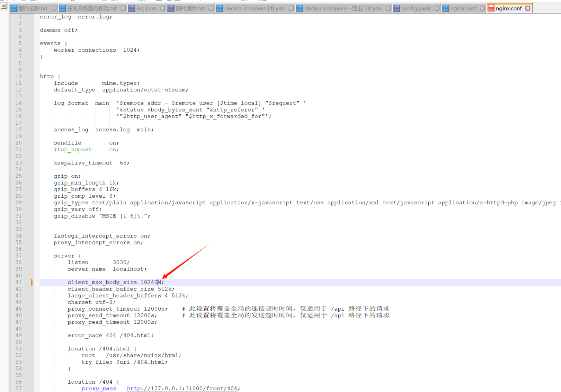Image resolution: width=561 pixels, height=392 pixels.
Task: Click the "error_page 404 /404.html;" line
Action: tap(110, 336)
